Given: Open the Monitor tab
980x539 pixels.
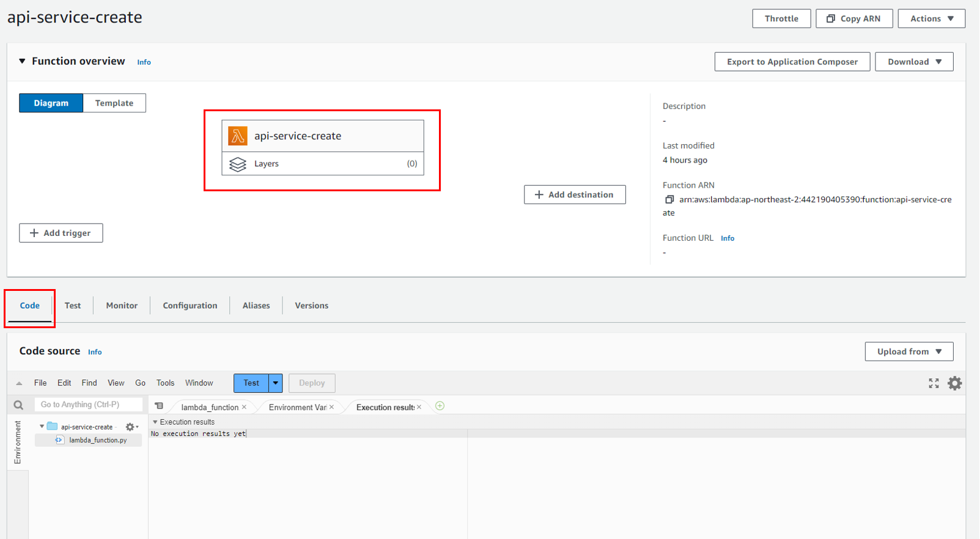Looking at the screenshot, I should tap(122, 306).
